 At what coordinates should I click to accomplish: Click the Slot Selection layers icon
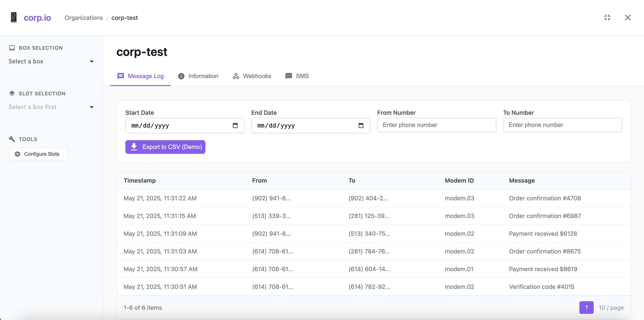[12, 93]
